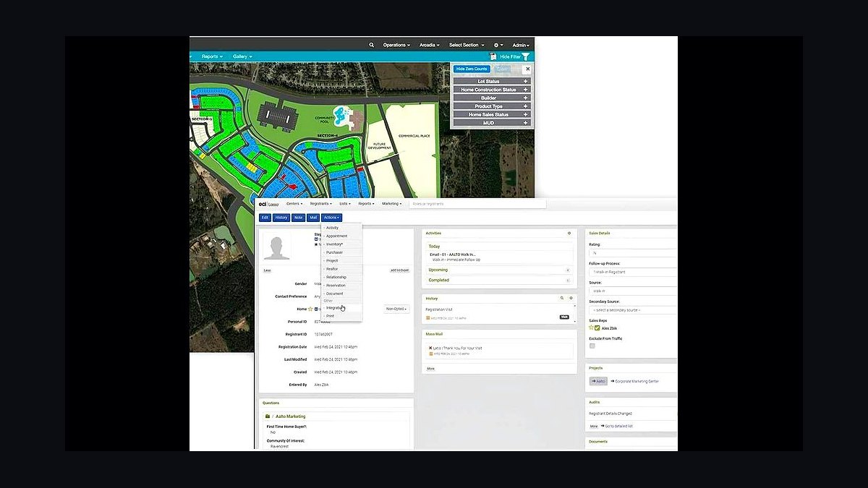Expand Builder filter
This screenshot has width=868, height=488.
(x=492, y=98)
